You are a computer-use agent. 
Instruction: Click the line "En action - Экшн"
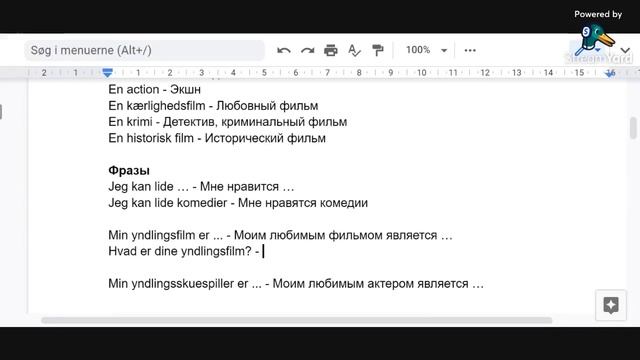pos(154,89)
